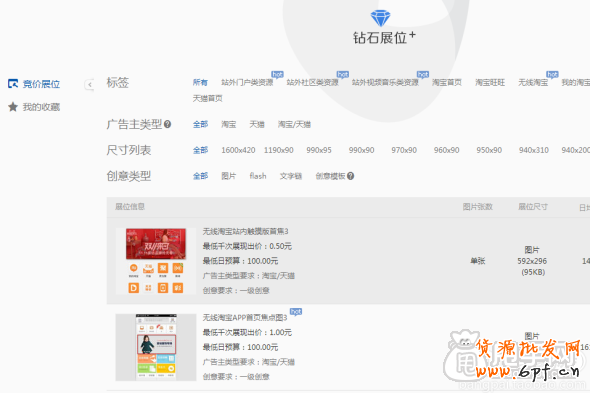Image resolution: width=590 pixels, height=393 pixels.
Task: Click help icon next to 创意模板
Action: click(x=350, y=176)
